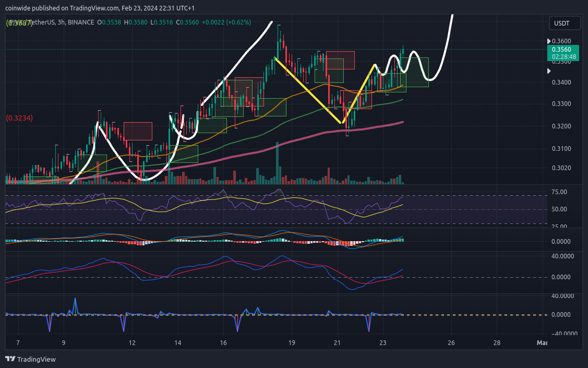Screen dimensions: 588x368
Task: Click the green (0.3687) label at top left
Action: tap(19, 23)
